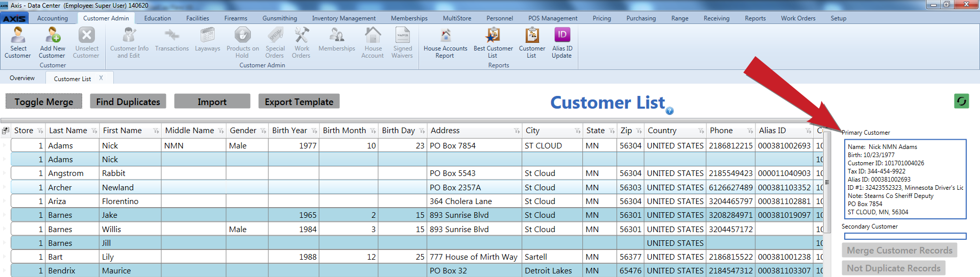The image size is (980, 277).
Task: Open Special Orders
Action: point(275,42)
